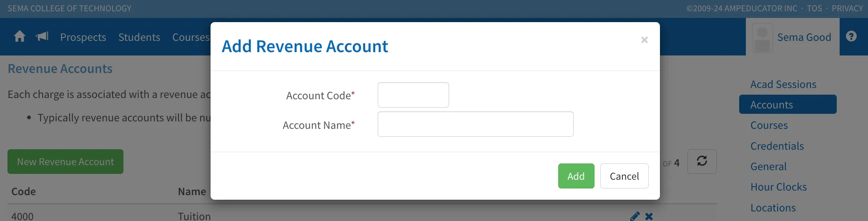This screenshot has height=221, width=868.
Task: Delete the Tuition account X icon
Action: [x=649, y=216]
